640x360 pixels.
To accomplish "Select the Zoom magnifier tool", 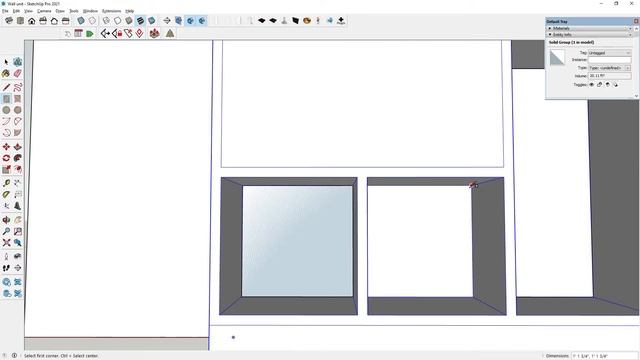I will pyautogui.click(x=6, y=231).
